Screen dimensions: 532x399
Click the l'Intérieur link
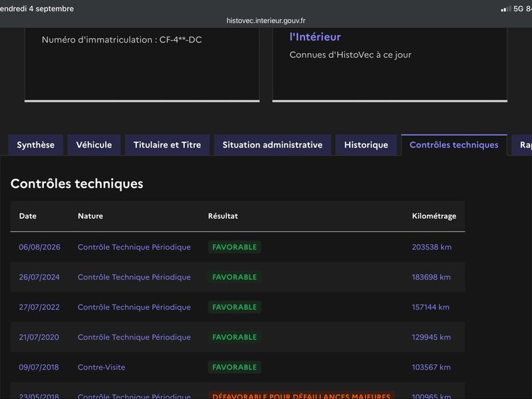(x=315, y=37)
